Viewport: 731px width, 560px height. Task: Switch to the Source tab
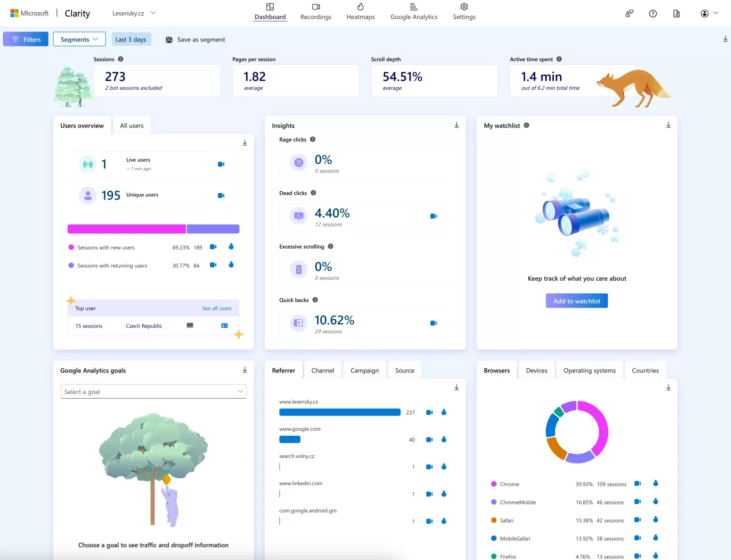tap(405, 371)
